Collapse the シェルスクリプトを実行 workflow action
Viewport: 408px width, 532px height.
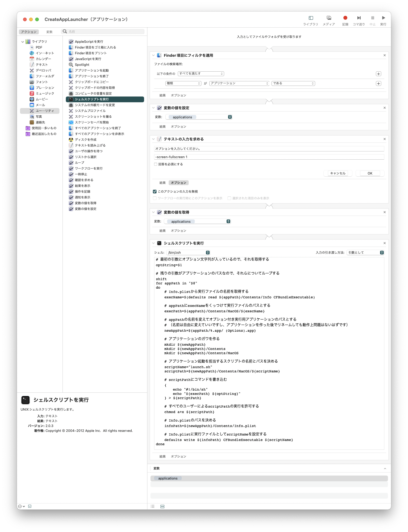[153, 243]
